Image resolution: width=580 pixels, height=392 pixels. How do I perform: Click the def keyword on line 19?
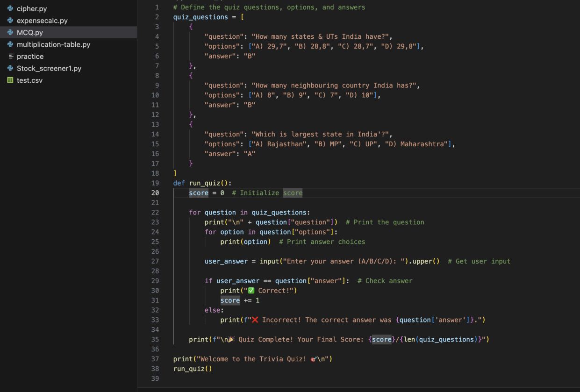point(179,183)
